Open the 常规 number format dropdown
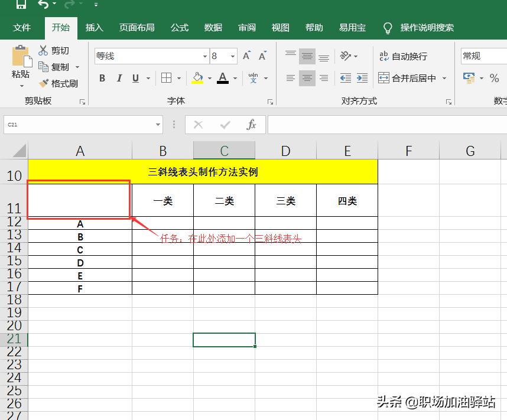 point(483,56)
